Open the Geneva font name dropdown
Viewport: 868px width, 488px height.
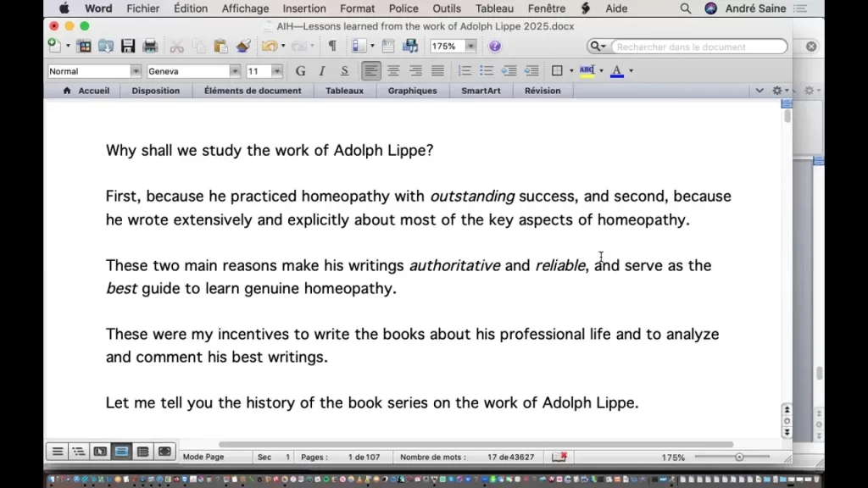(x=235, y=72)
